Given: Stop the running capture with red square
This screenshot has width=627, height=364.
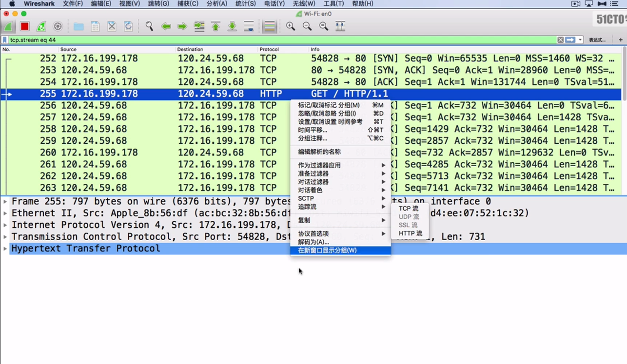Looking at the screenshot, I should pyautogui.click(x=25, y=26).
